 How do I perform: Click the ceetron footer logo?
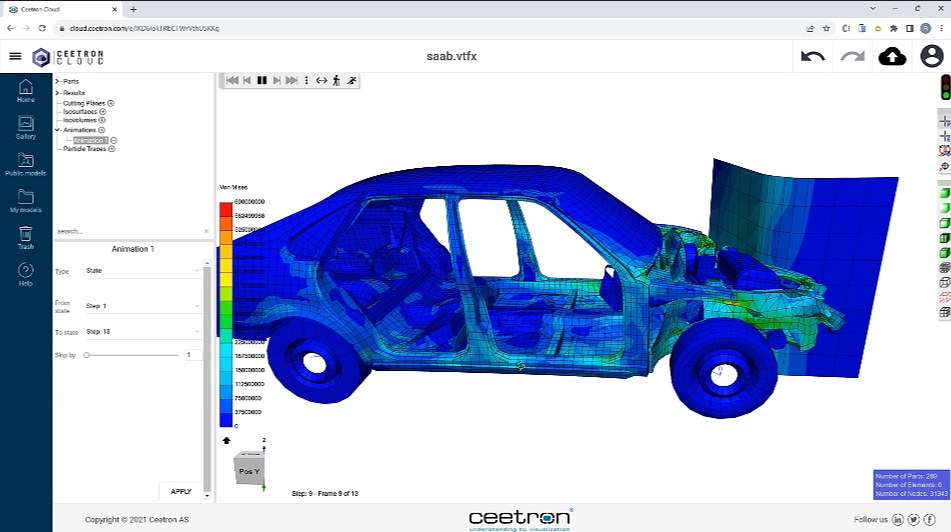pos(520,519)
